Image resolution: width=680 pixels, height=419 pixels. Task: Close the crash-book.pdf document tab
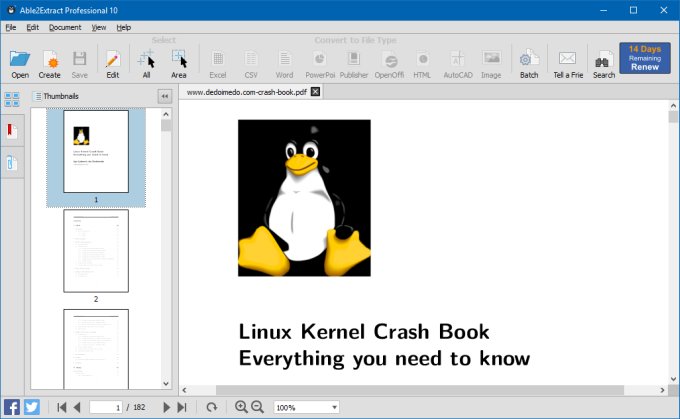316,92
